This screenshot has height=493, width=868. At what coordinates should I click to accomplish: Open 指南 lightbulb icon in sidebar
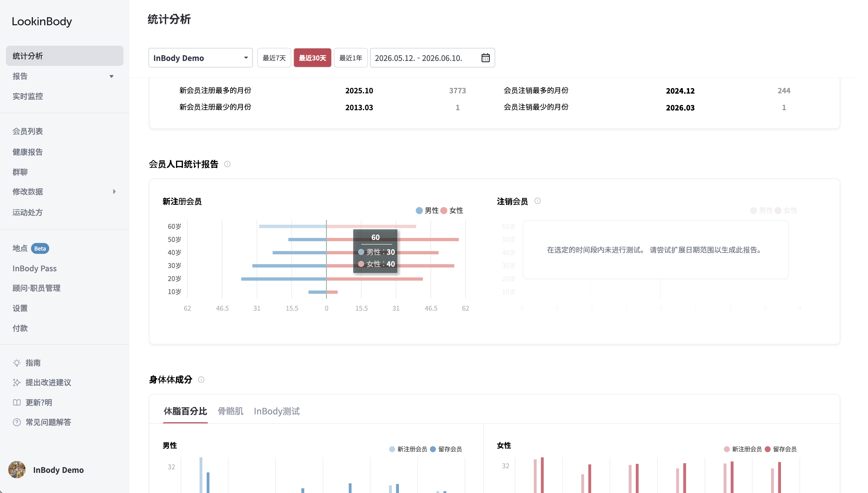point(17,363)
